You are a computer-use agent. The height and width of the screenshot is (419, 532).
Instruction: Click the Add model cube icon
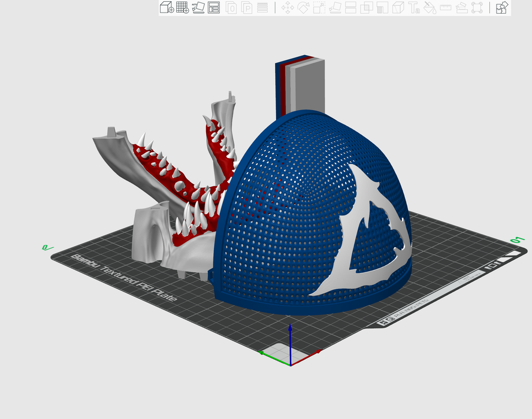[167, 8]
